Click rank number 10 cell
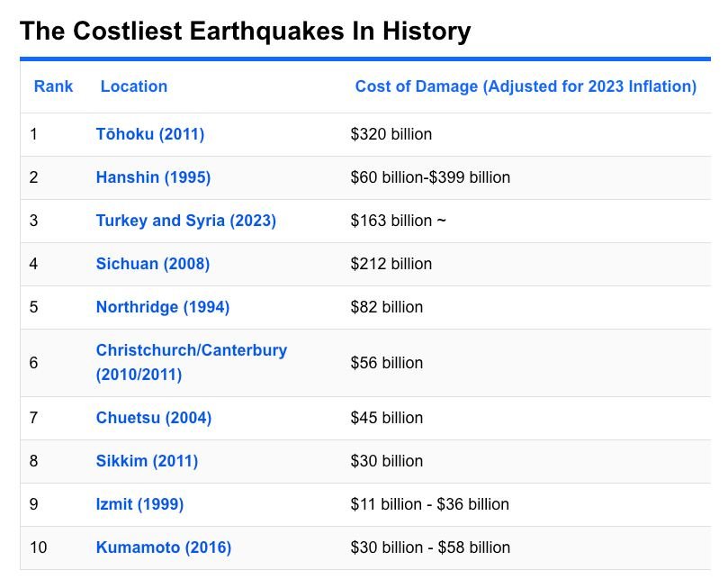This screenshot has width=728, height=579. pos(38,547)
